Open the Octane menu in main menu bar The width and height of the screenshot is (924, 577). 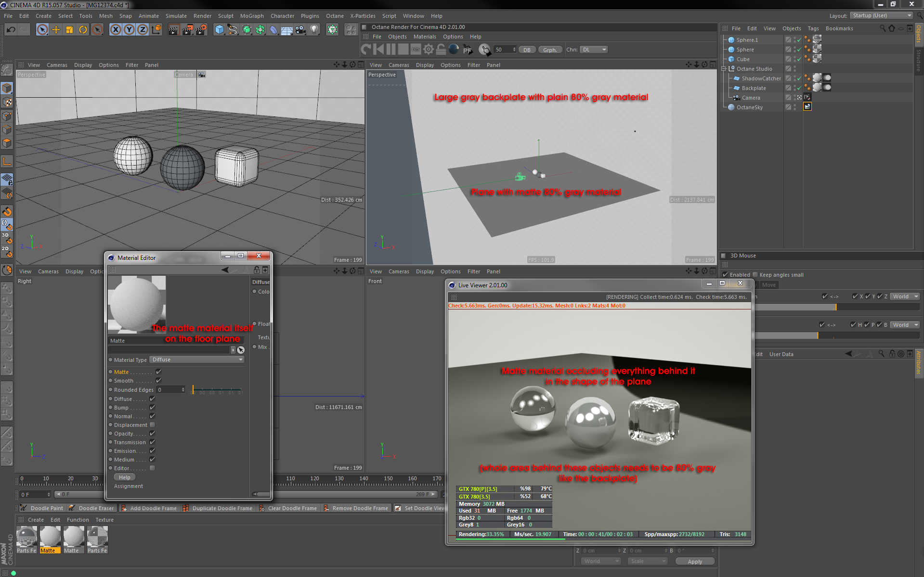point(335,16)
